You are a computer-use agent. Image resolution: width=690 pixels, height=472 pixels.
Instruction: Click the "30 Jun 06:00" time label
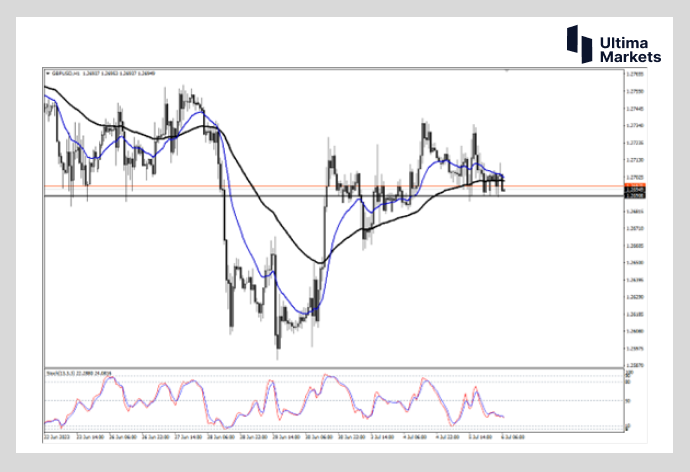(319, 437)
